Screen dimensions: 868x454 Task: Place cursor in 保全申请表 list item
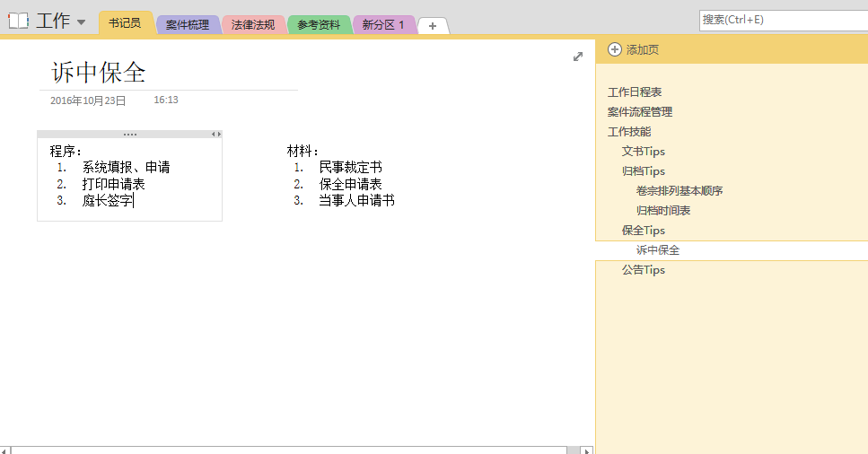tap(350, 184)
